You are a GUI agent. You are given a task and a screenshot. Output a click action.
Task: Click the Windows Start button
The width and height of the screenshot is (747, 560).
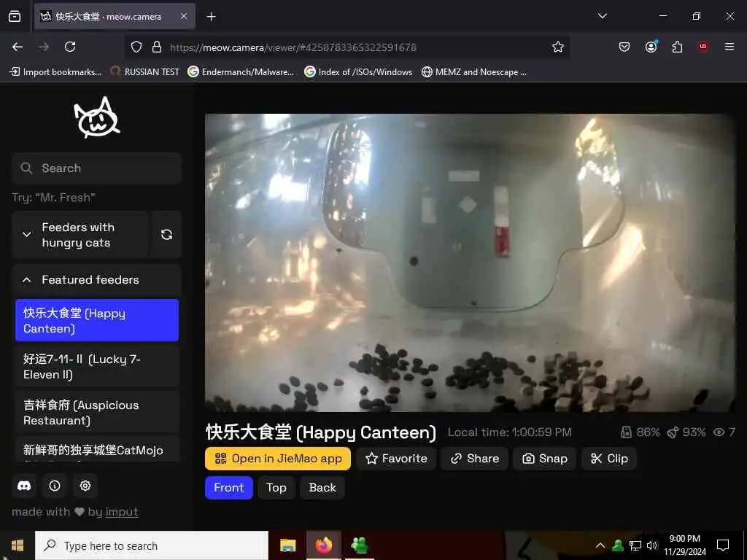pos(18,545)
